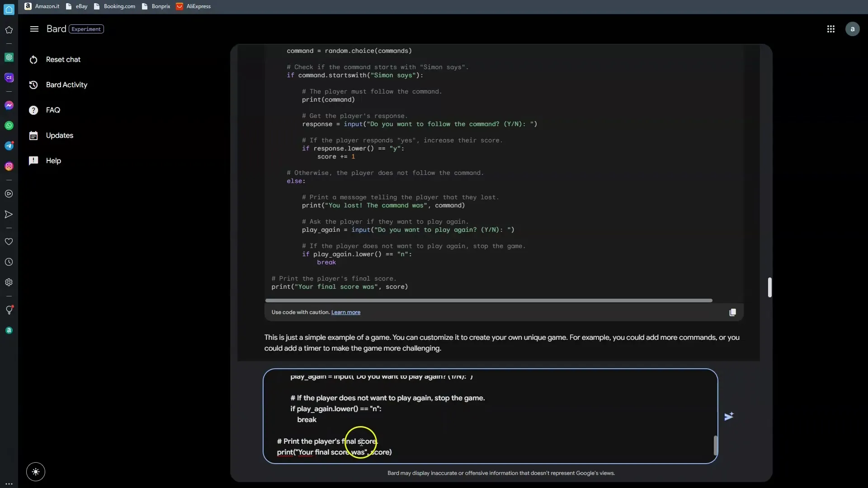Click the dark mode toggle icon
Viewport: 868px width, 488px height.
35,472
